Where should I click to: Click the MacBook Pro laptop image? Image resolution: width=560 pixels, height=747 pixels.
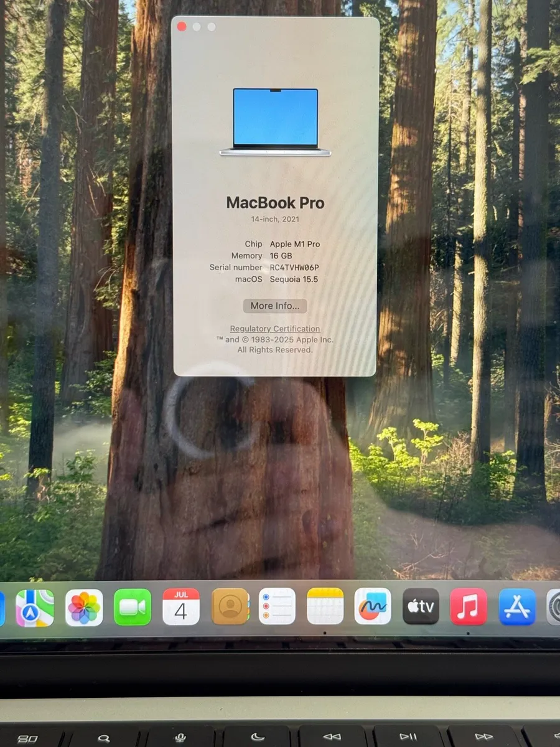275,122
